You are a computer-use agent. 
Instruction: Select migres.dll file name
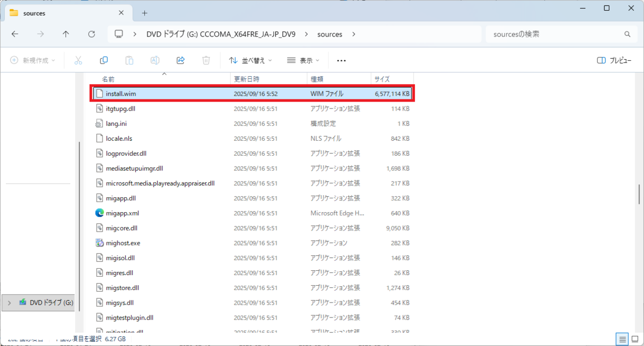[119, 273]
